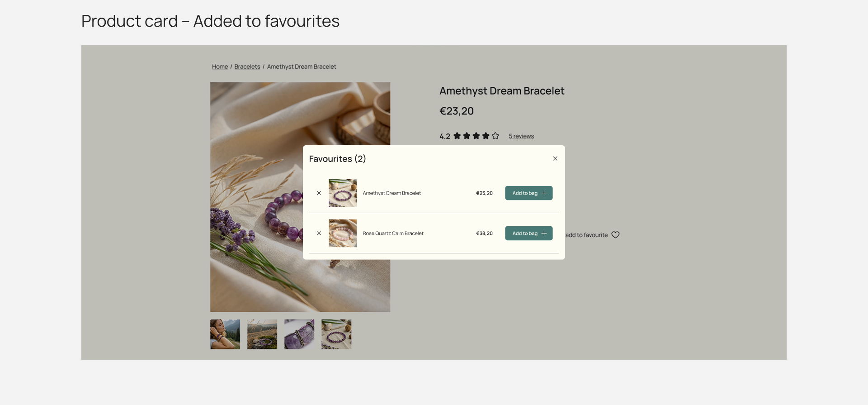Click the heart icon to favourite
Screen dimensions: 868x405
[x=615, y=235]
